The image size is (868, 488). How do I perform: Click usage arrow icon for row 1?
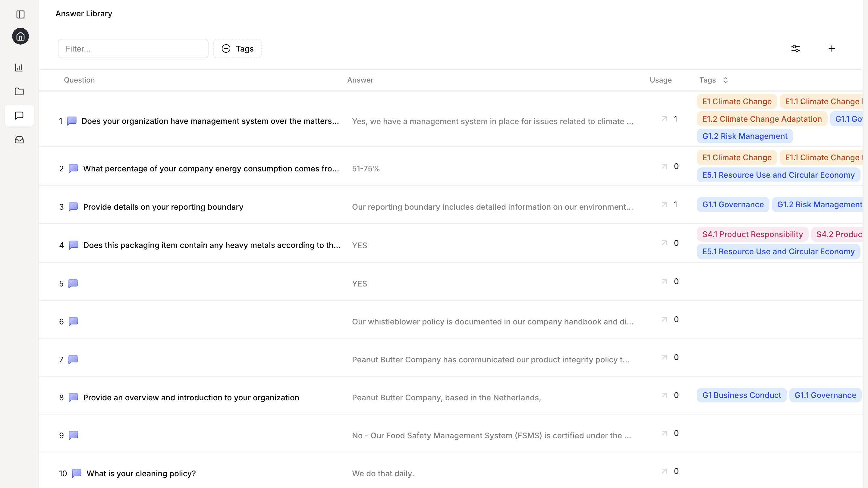[x=664, y=119]
